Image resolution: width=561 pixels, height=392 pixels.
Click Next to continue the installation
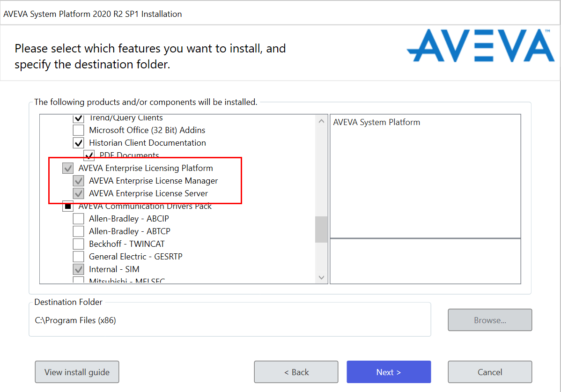tap(389, 371)
